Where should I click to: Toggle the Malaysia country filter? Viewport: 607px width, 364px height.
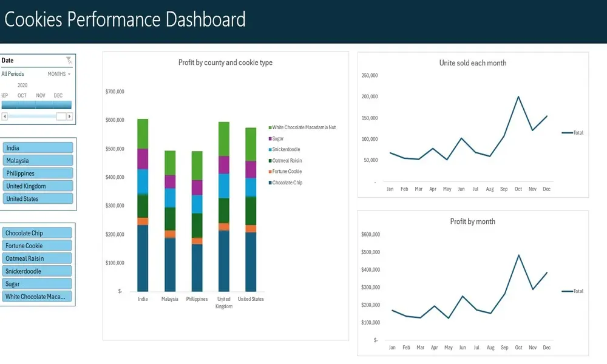(38, 160)
